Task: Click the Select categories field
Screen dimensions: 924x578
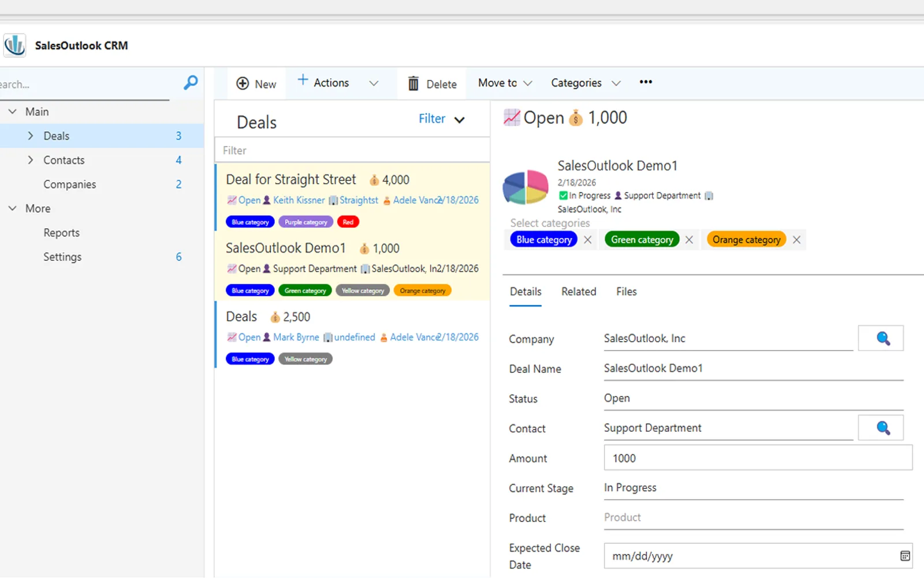Action: (x=550, y=223)
